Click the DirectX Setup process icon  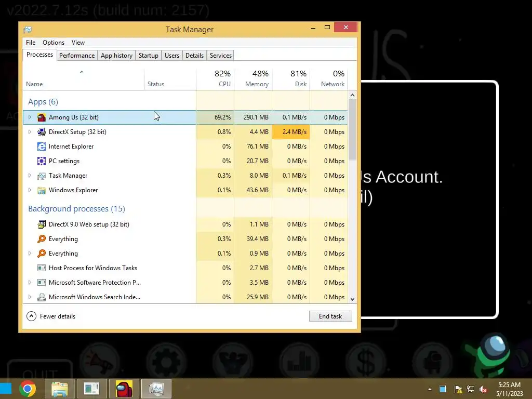pyautogui.click(x=42, y=132)
